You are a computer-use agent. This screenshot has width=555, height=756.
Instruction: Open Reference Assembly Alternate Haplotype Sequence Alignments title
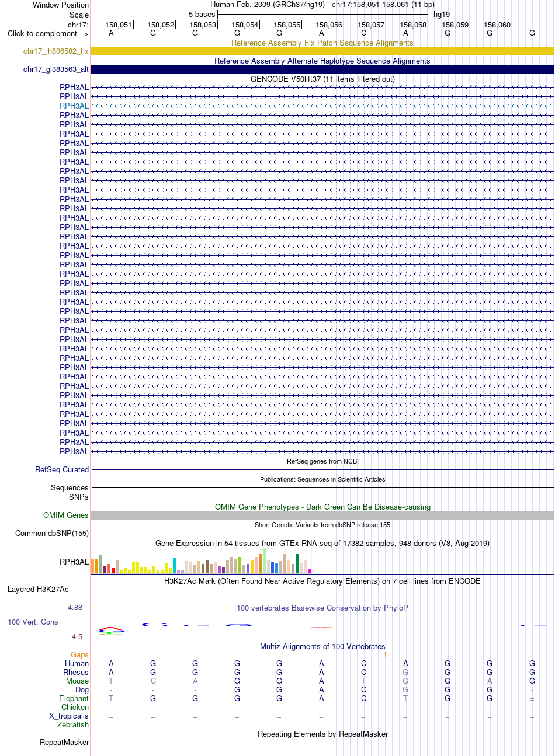322,61
